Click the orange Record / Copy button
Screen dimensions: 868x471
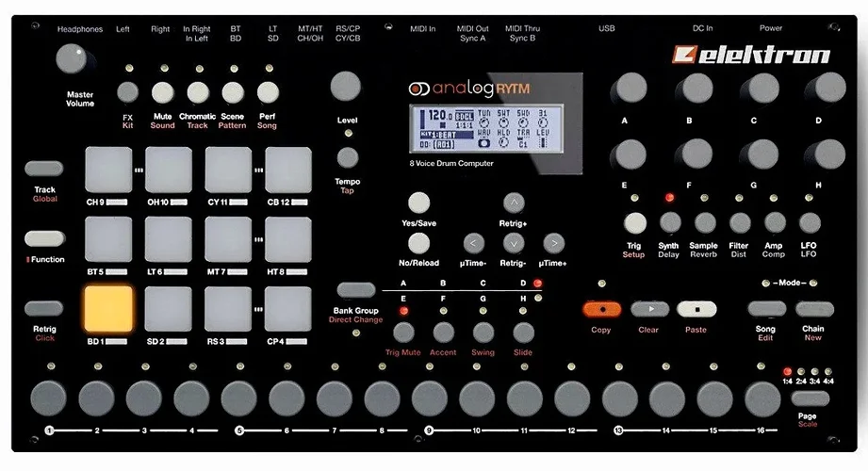(x=602, y=309)
